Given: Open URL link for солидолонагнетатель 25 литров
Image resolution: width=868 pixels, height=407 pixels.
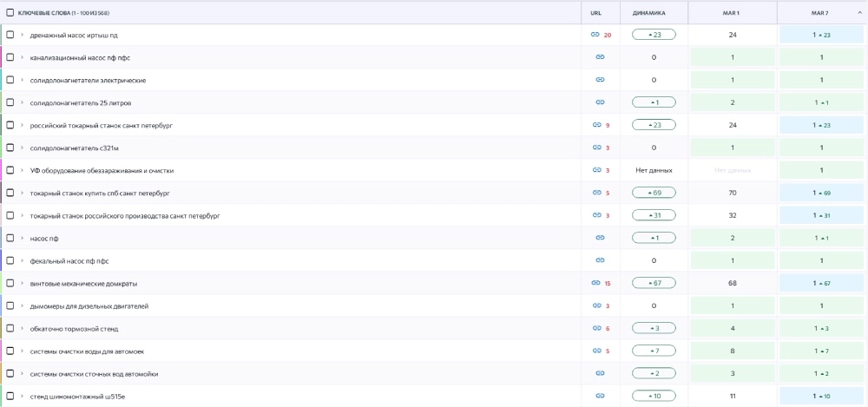Looking at the screenshot, I should (x=600, y=102).
